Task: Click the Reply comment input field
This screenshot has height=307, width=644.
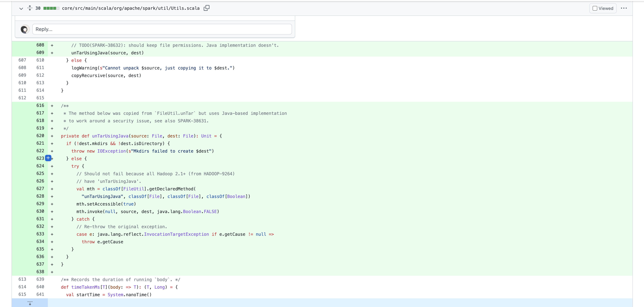Action: pyautogui.click(x=162, y=29)
